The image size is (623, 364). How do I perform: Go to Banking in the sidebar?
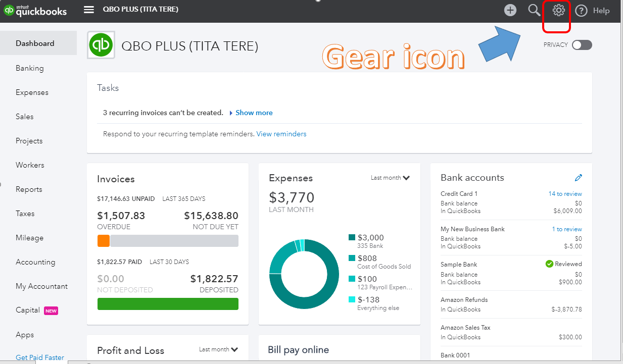[30, 68]
